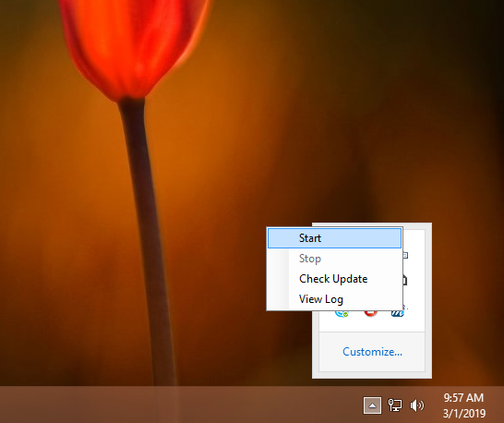
Task: Click the empty white area below tray icons
Action: pos(372,325)
